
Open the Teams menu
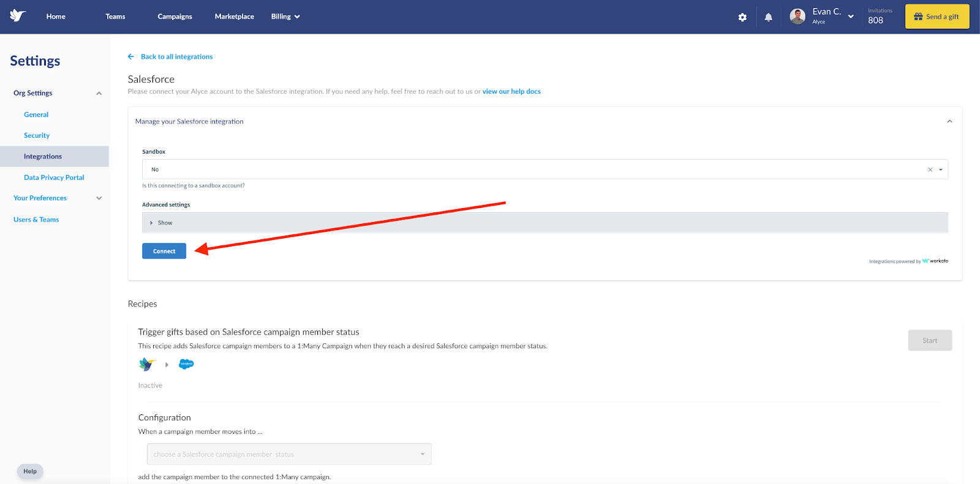click(115, 17)
